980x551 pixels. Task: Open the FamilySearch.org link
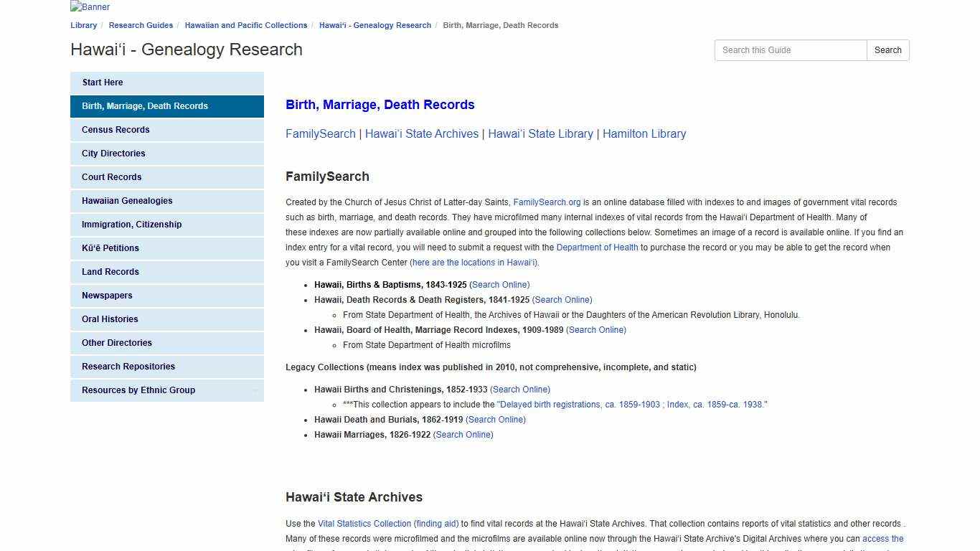[547, 202]
